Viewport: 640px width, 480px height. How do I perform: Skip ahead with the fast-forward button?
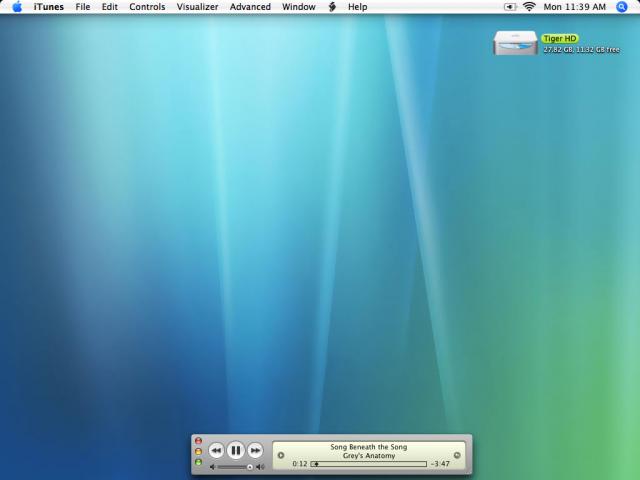point(256,451)
